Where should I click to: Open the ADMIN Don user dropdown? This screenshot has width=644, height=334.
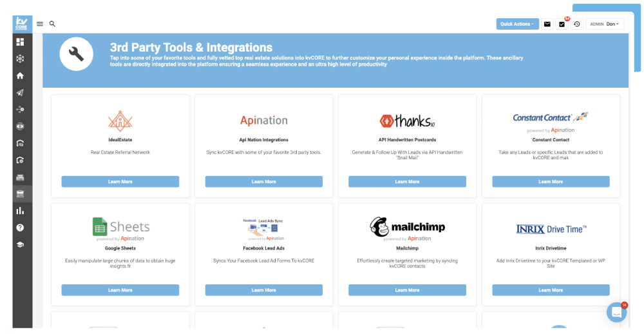[605, 24]
